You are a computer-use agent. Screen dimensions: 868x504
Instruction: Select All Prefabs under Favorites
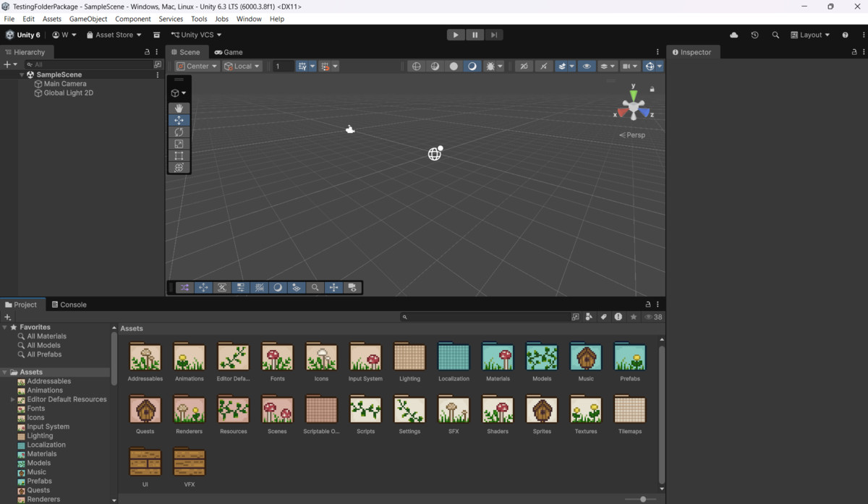click(44, 354)
